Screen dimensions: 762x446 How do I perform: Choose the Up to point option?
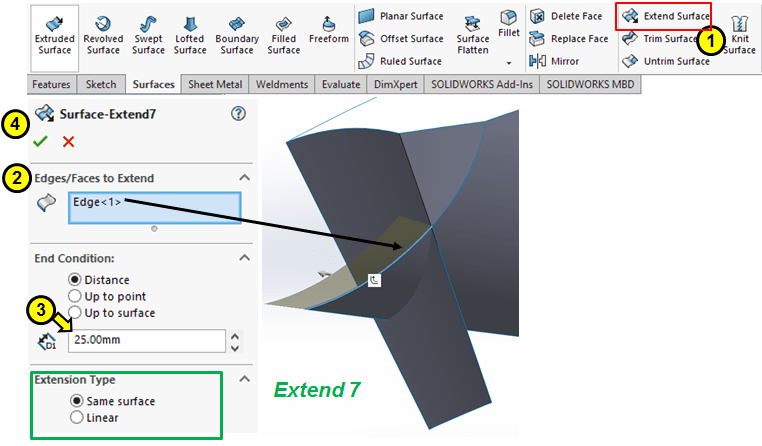pyautogui.click(x=75, y=296)
